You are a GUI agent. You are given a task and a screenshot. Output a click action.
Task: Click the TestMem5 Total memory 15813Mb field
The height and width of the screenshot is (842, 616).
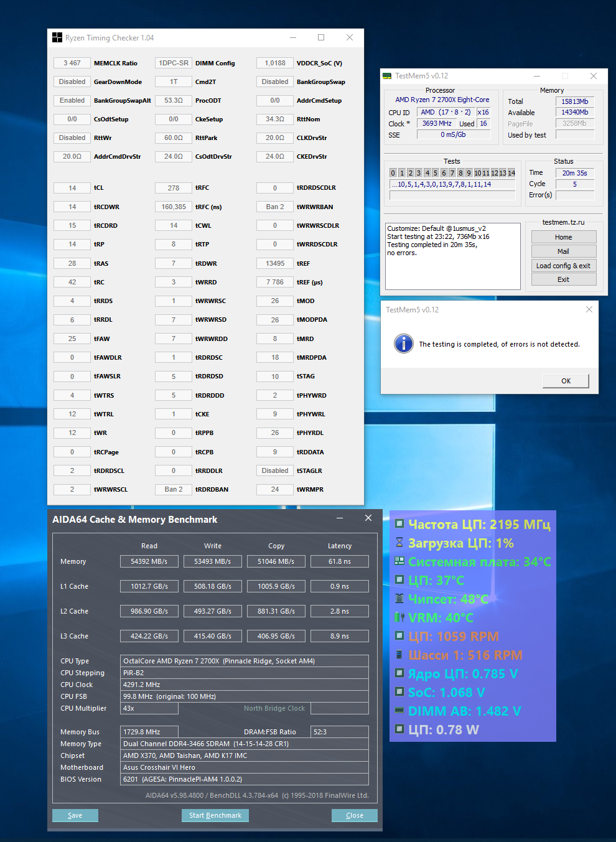click(575, 101)
